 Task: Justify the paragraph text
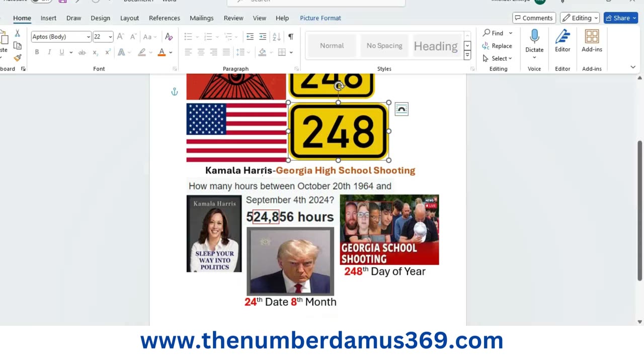pos(226,52)
